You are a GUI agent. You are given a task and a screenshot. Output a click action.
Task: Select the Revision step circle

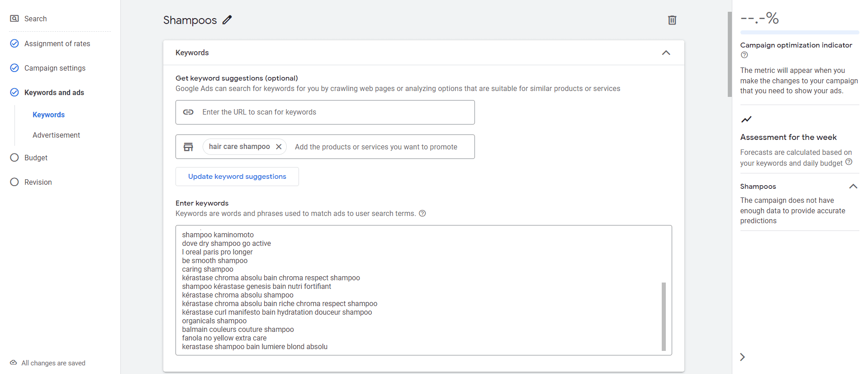tap(14, 182)
